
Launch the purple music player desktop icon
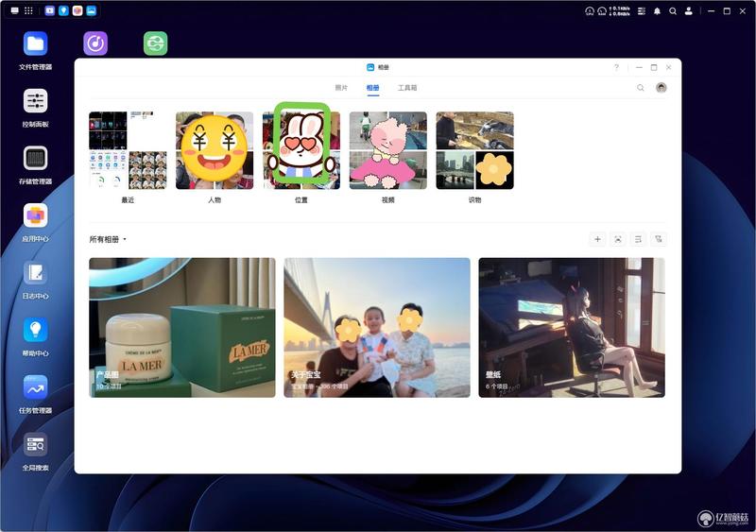95,43
